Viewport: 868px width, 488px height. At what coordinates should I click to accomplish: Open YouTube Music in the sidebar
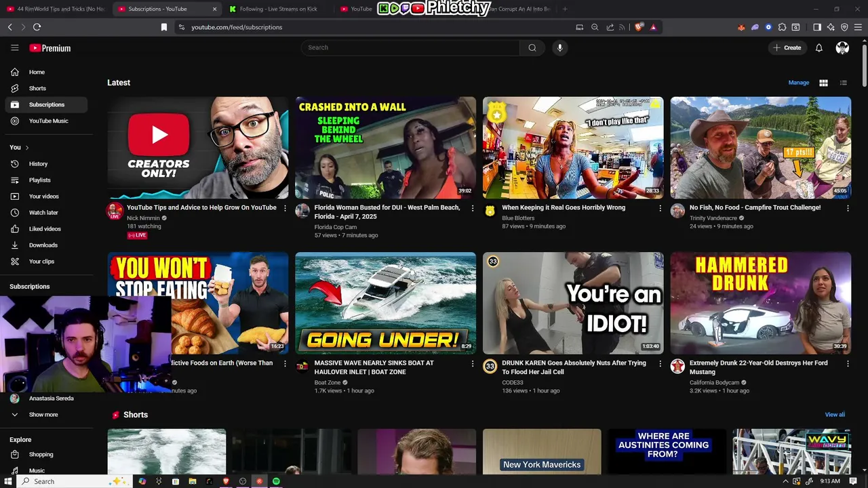coord(46,121)
